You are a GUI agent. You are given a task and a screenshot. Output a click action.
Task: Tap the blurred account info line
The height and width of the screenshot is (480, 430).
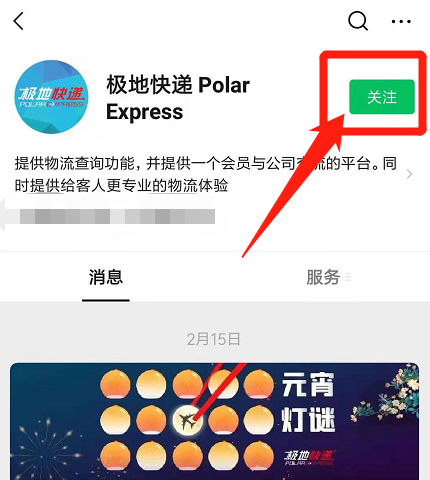point(117,216)
